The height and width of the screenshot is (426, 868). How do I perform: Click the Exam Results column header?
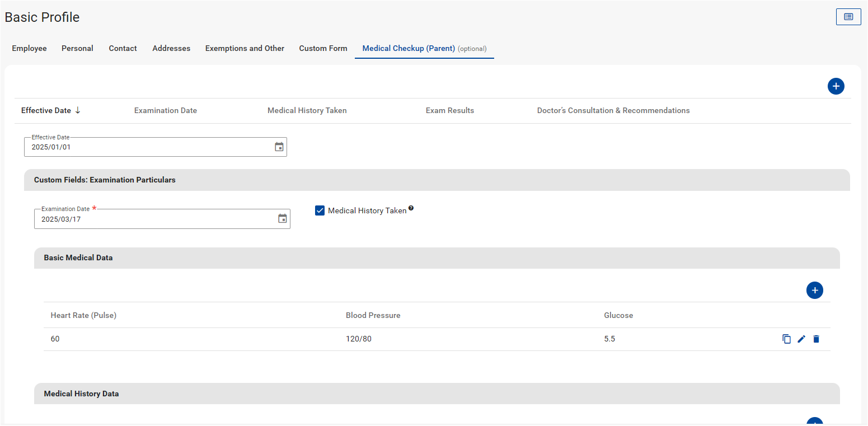(x=449, y=111)
